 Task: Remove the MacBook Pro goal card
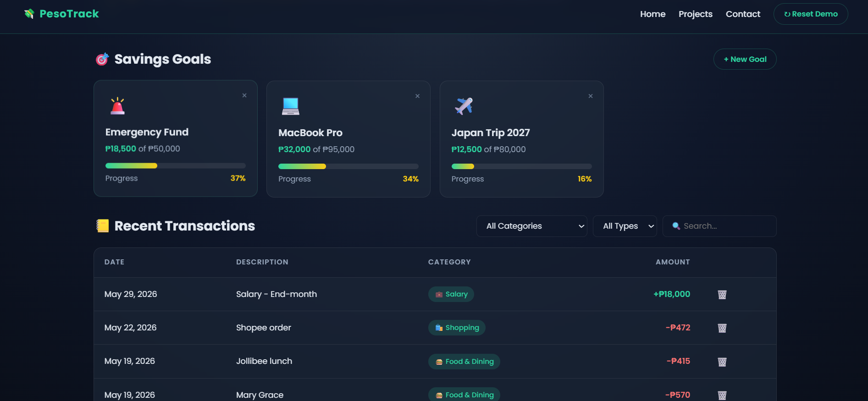tap(417, 96)
